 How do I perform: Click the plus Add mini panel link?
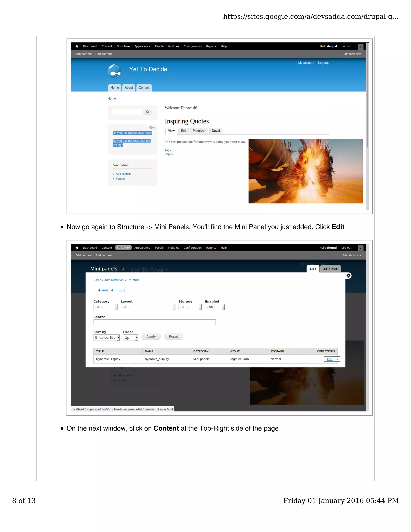[x=103, y=290]
